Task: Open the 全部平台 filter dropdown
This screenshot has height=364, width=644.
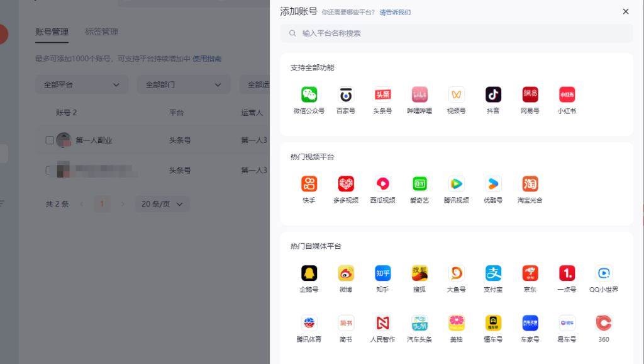Action: click(x=81, y=84)
